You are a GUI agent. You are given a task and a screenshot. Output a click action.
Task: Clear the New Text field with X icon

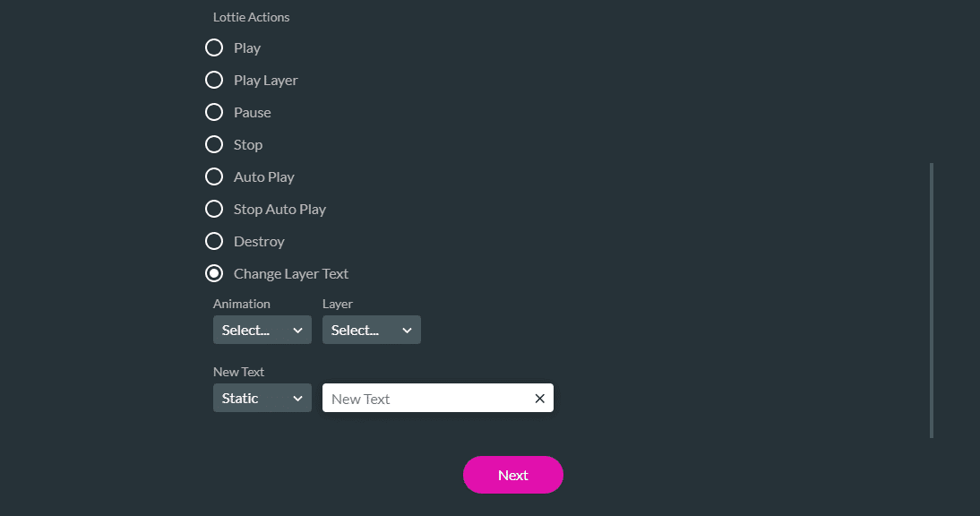coord(539,399)
